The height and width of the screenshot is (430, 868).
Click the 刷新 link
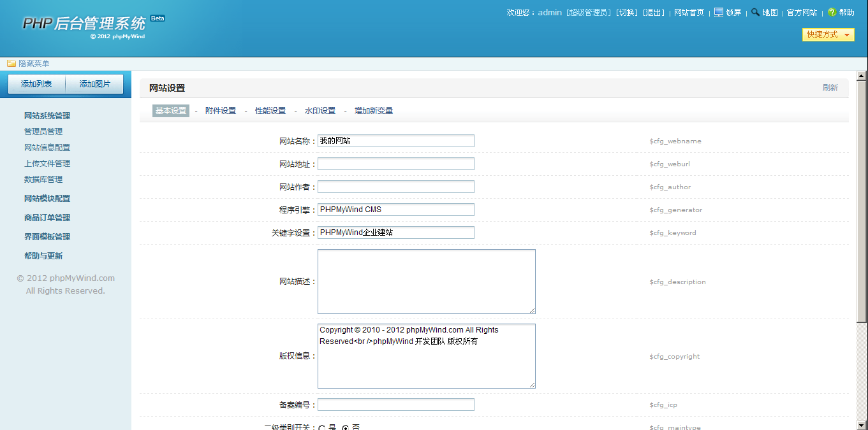(830, 88)
